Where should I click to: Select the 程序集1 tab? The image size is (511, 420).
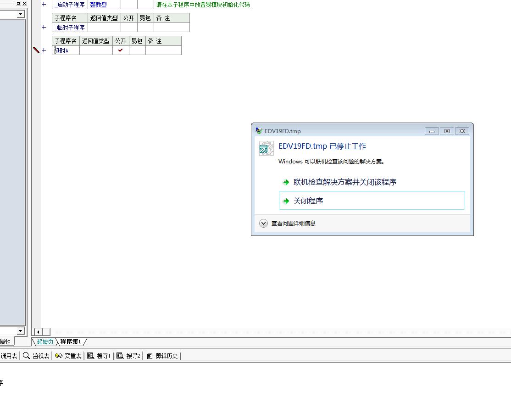click(x=71, y=342)
